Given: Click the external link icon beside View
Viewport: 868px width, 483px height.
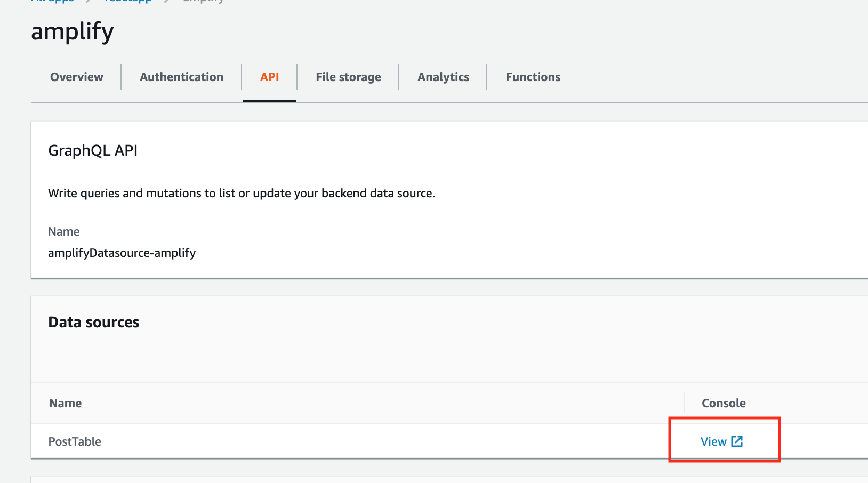Looking at the screenshot, I should pyautogui.click(x=737, y=441).
